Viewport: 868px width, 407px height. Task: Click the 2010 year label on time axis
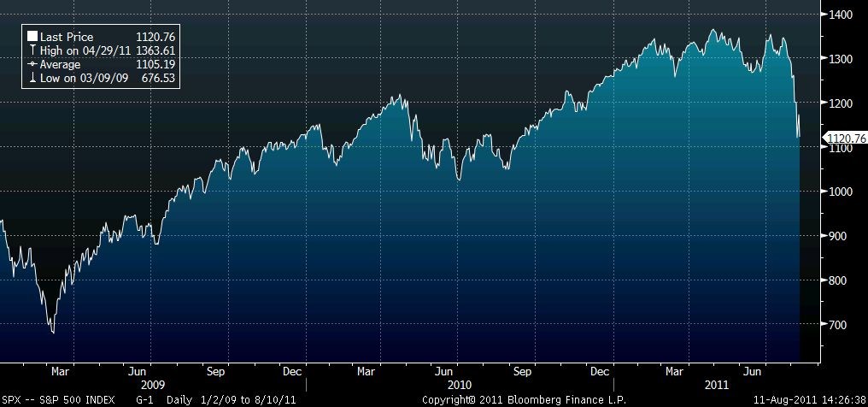click(x=460, y=385)
